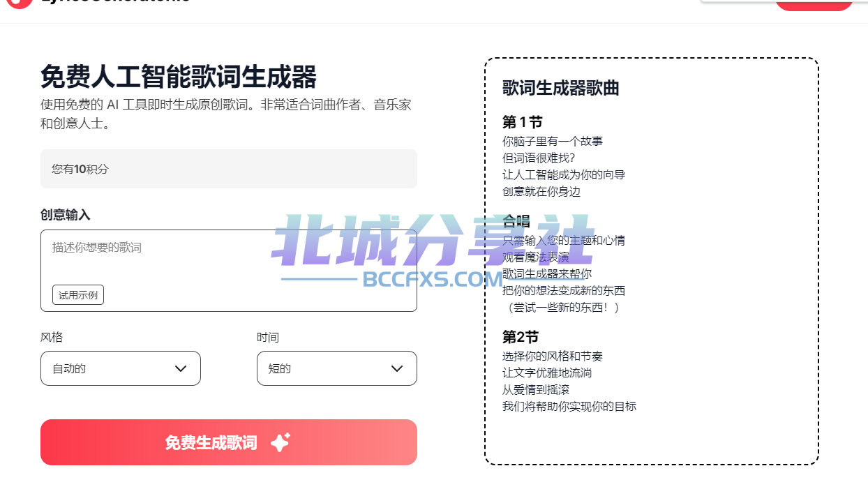Click the chevron arrow in 时间 dropdown
Image resolution: width=868 pixels, height=496 pixels.
click(397, 368)
